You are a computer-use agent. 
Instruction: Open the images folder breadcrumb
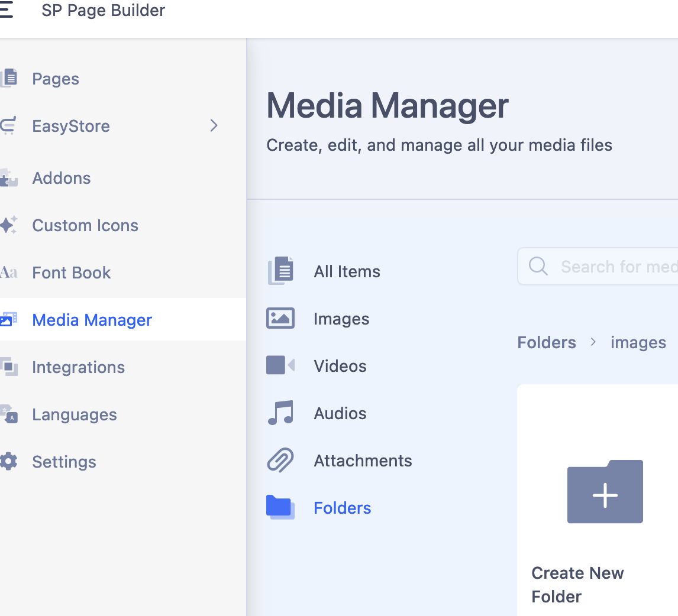638,342
